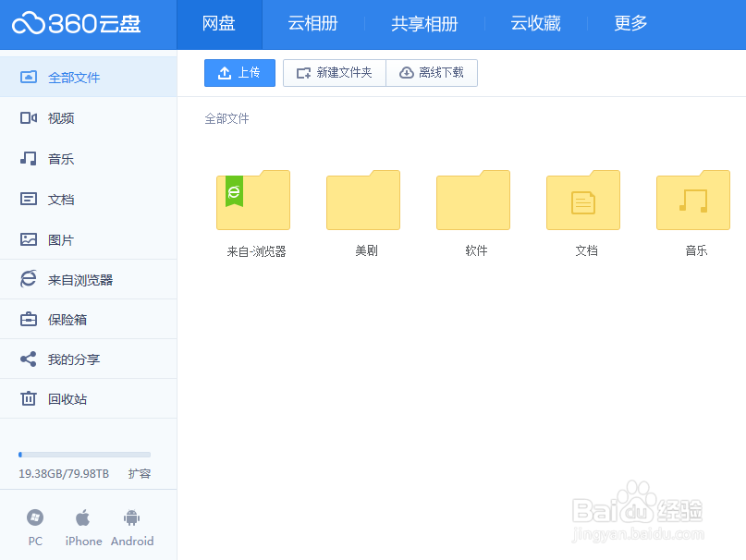Screen dimensions: 746x560
Task: Click the 文档 folder name label
Action: pos(586,250)
